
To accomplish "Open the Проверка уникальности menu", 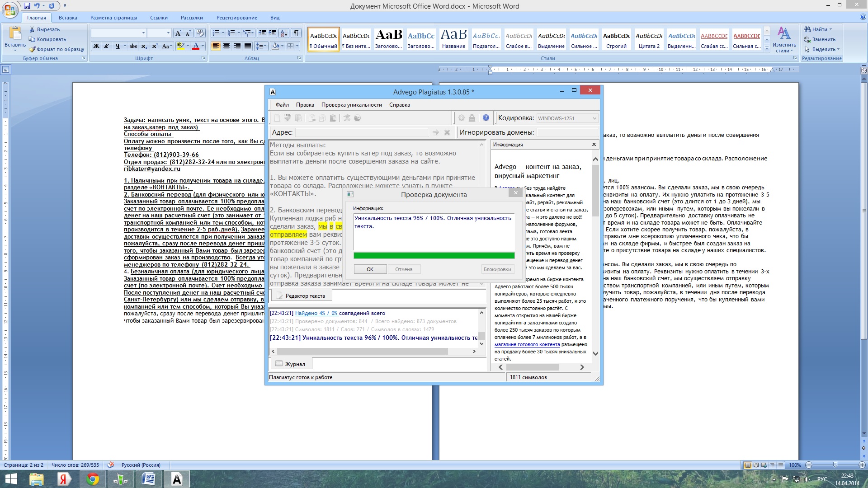I will tap(351, 105).
